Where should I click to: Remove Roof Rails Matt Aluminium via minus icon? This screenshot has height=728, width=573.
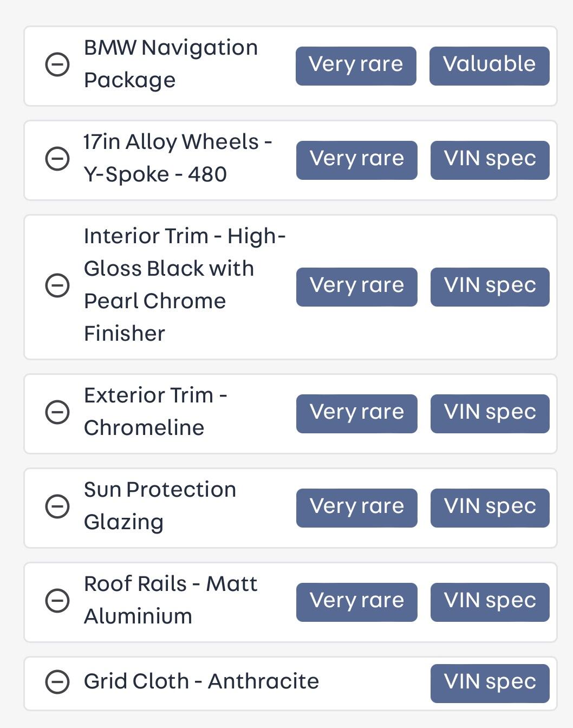57,601
